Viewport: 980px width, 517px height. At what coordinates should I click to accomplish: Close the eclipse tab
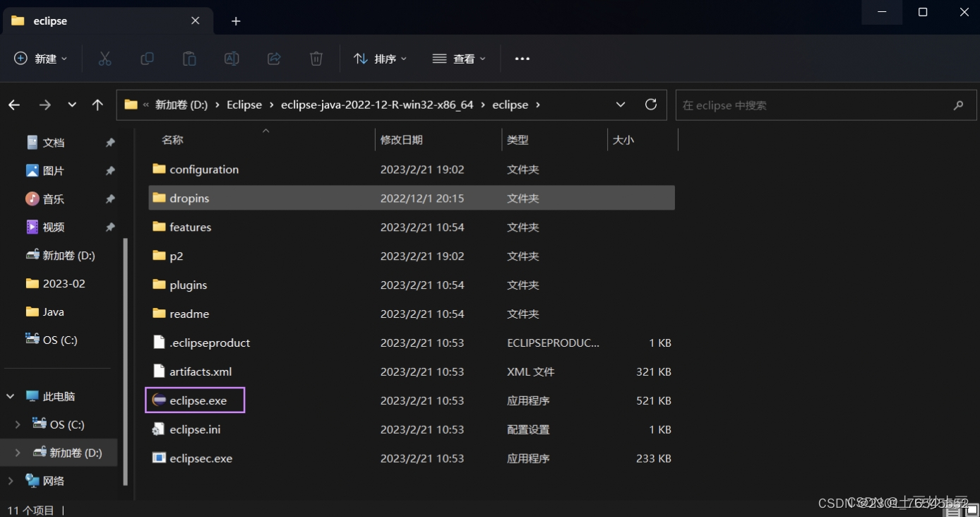coord(196,21)
